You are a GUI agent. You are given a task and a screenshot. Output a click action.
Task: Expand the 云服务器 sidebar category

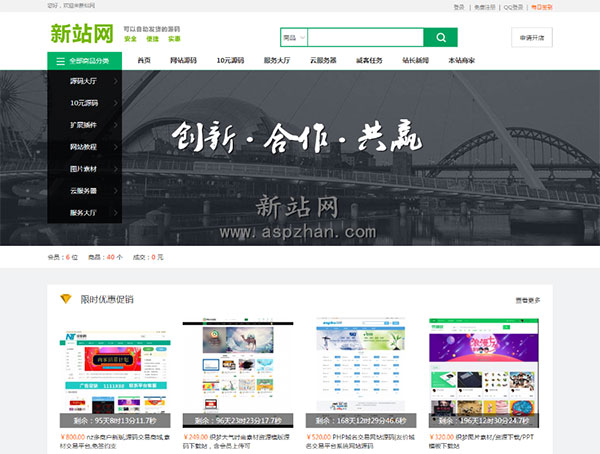click(85, 191)
